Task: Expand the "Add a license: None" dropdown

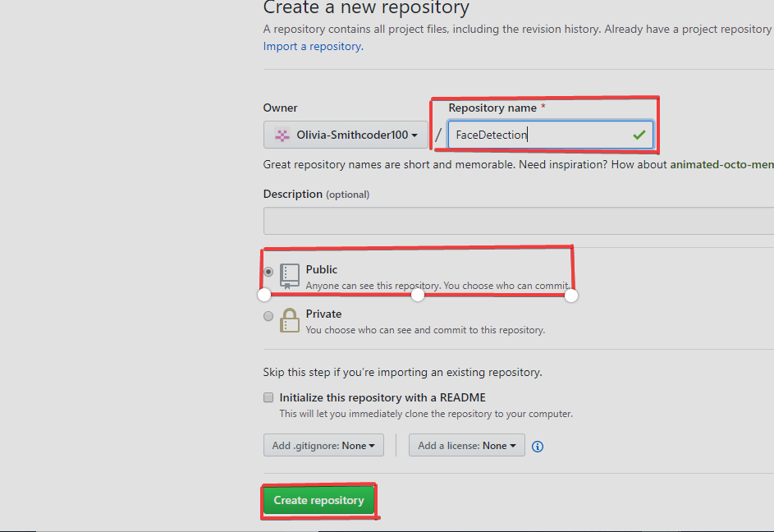Action: [466, 444]
